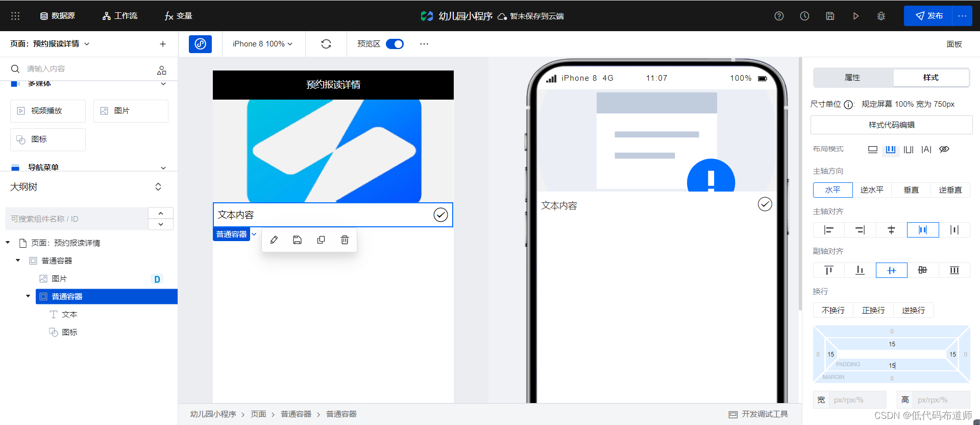Click the edit pencil icon on floating toolbar
Screen dimensions: 980x425
click(274, 240)
